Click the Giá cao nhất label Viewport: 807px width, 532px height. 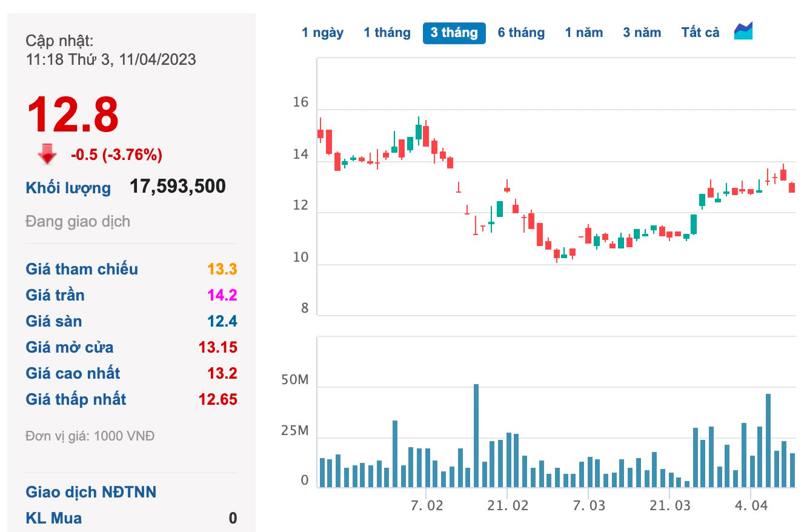point(73,373)
